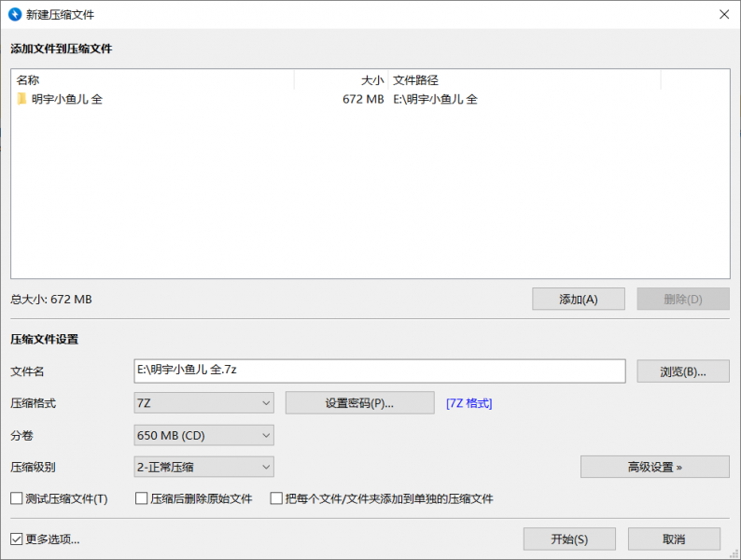Open the 压缩格式 7Z dropdown
741x560 pixels.
(x=204, y=403)
